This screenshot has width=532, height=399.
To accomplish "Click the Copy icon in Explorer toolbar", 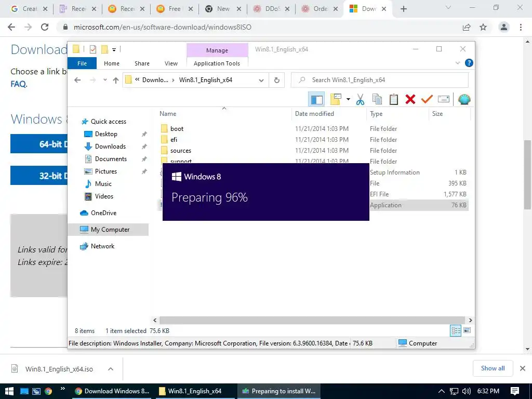I will 377,99.
